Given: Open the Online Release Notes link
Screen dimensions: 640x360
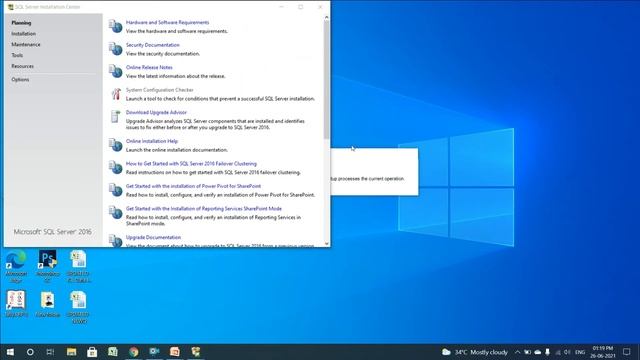Looking at the screenshot, I should click(149, 67).
